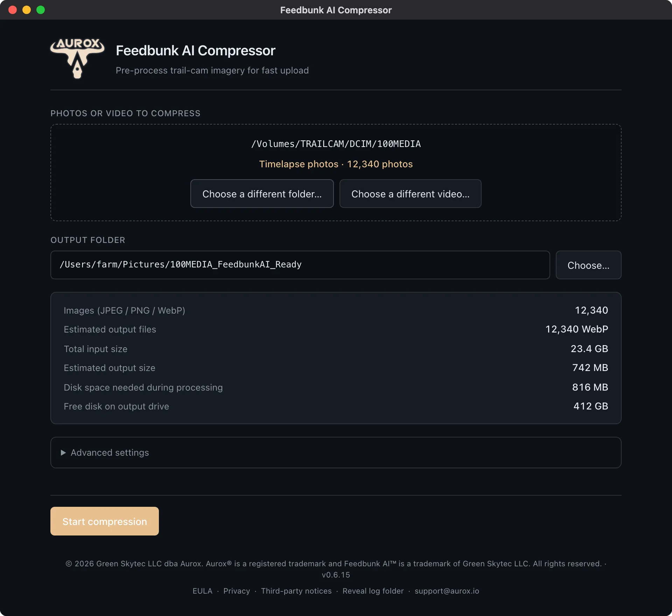Click the Feedbunk AI Compressor heading
672x616 pixels.
(x=196, y=51)
